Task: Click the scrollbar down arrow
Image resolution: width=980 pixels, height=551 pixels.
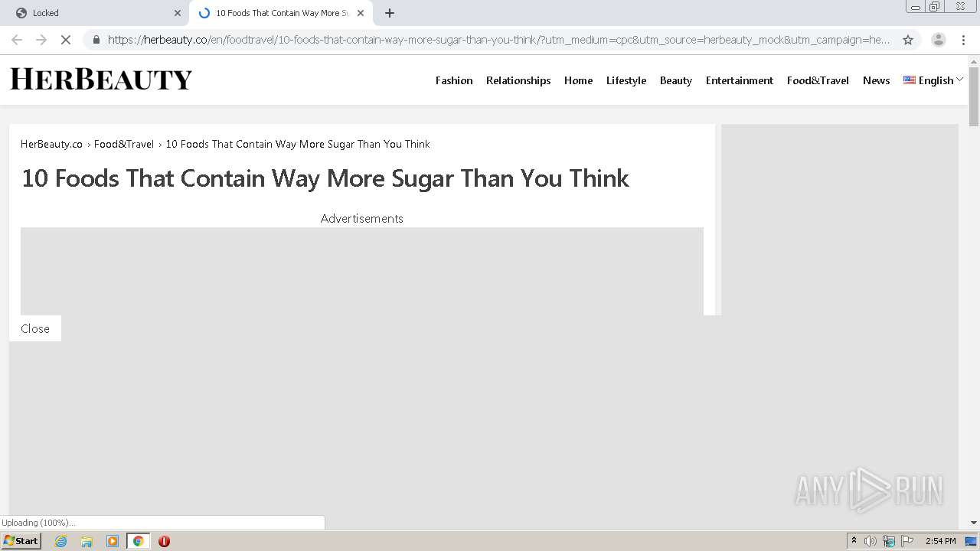Action: (x=974, y=523)
